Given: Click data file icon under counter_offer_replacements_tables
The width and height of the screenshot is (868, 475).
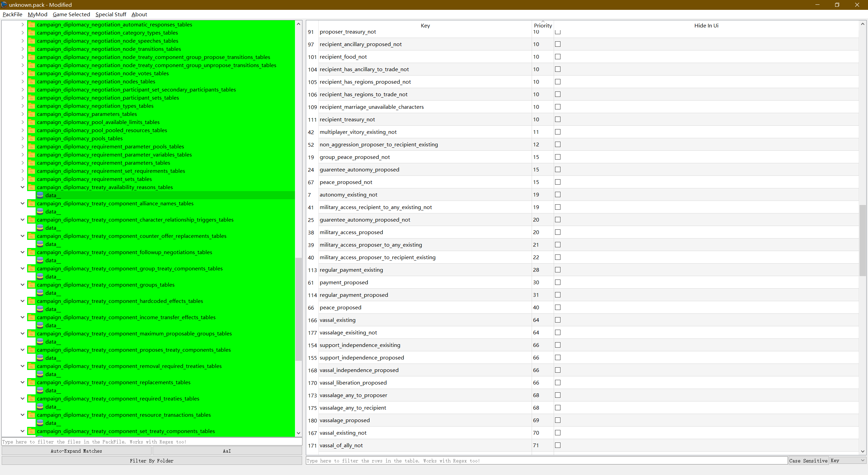Looking at the screenshot, I should click(40, 244).
